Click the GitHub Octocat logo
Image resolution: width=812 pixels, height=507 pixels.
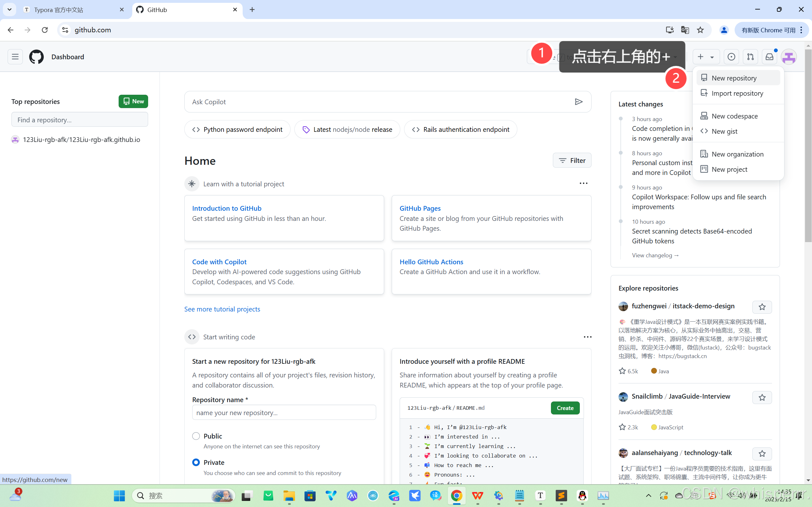pyautogui.click(x=36, y=57)
